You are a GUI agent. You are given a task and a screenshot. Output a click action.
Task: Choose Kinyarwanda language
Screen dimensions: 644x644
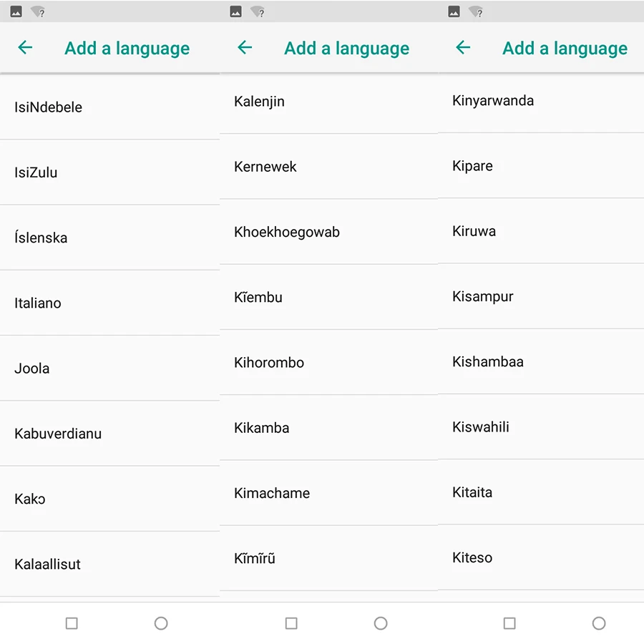pyautogui.click(x=541, y=101)
